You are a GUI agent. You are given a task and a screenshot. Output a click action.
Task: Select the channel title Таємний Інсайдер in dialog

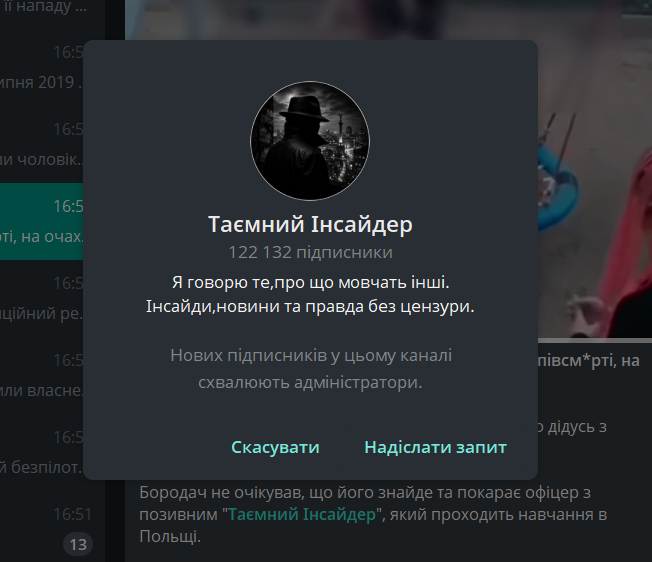point(310,224)
